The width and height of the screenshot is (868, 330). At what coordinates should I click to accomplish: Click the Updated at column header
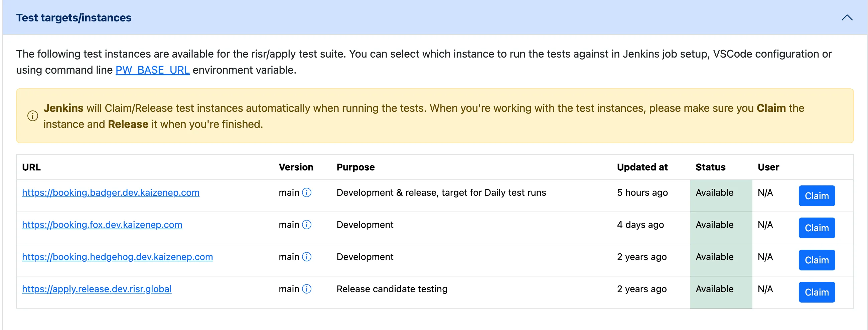642,167
